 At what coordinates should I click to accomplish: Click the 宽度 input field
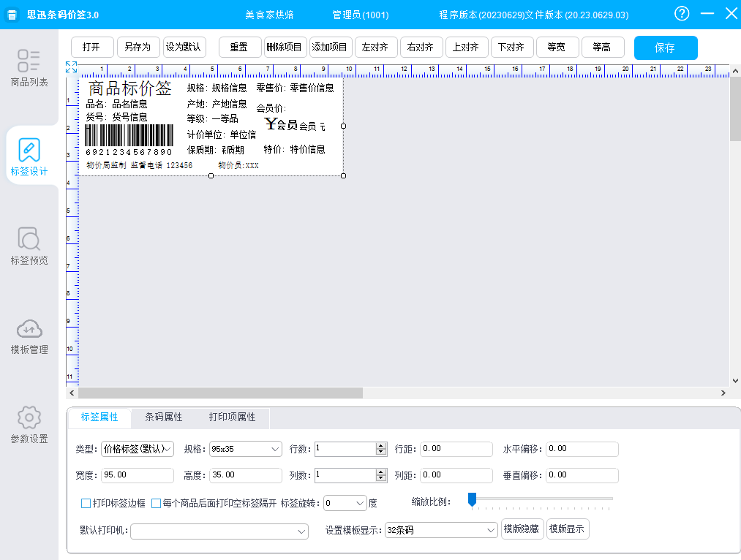[x=137, y=475]
